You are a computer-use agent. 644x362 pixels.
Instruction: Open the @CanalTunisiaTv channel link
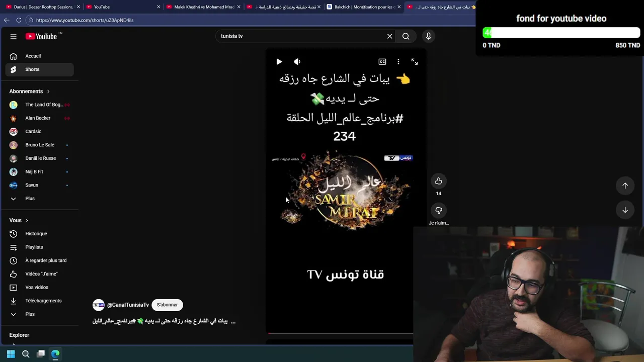click(x=128, y=305)
